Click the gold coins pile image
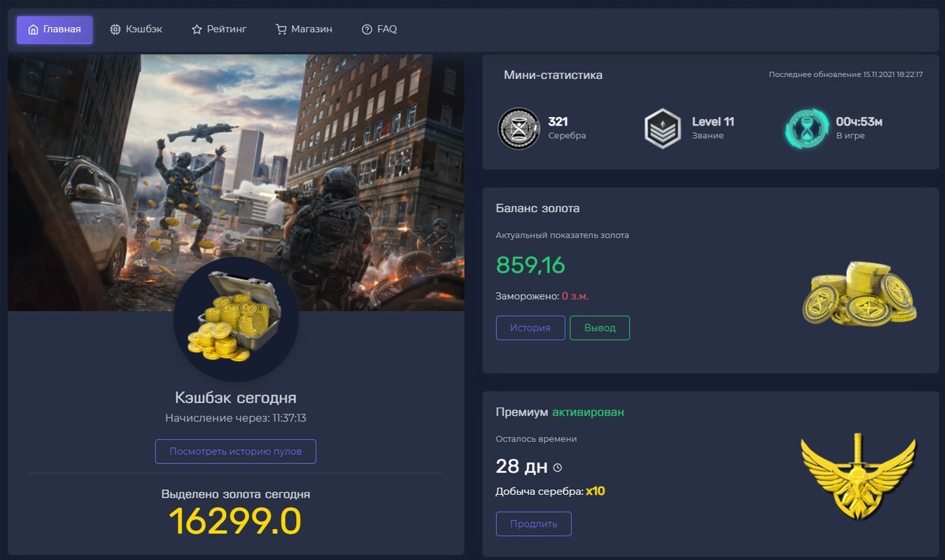This screenshot has height=560, width=945. 860,293
